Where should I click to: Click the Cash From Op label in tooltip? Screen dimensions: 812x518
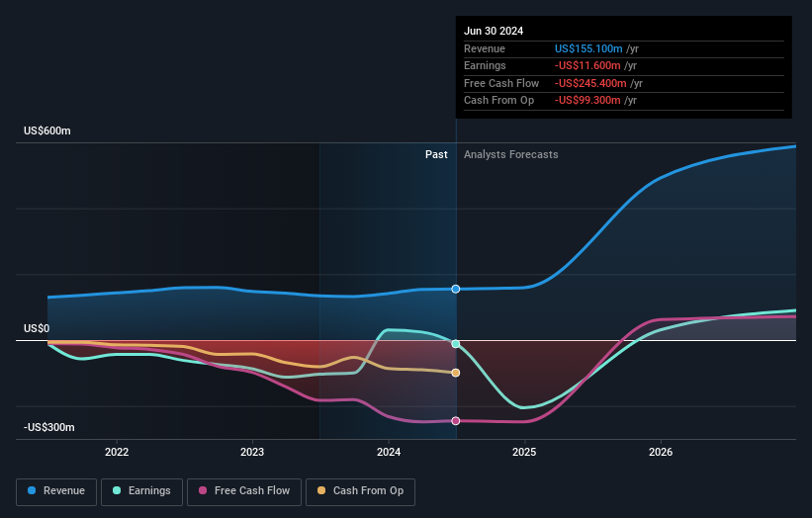coord(498,101)
